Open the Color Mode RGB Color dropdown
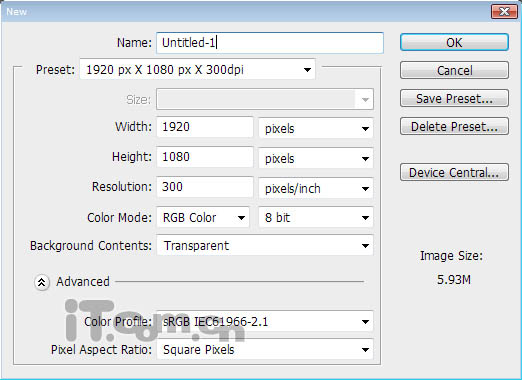Screen dimensions: 522x380 click(203, 218)
